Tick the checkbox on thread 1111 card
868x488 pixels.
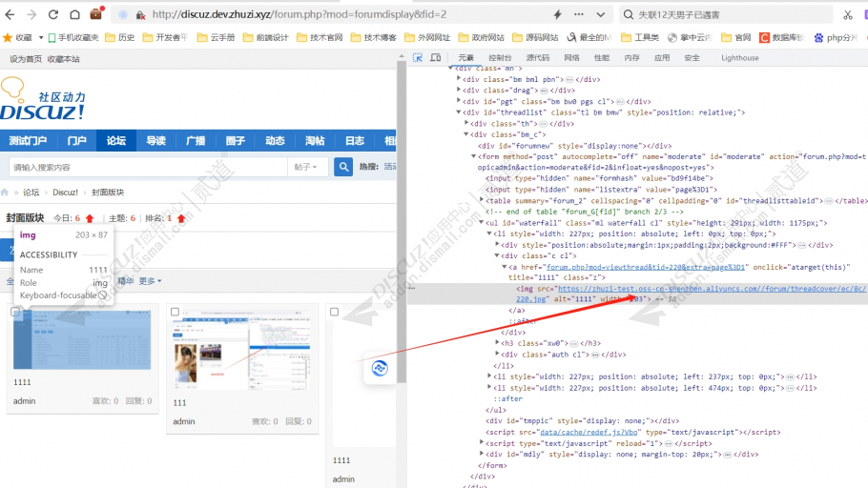tap(15, 312)
